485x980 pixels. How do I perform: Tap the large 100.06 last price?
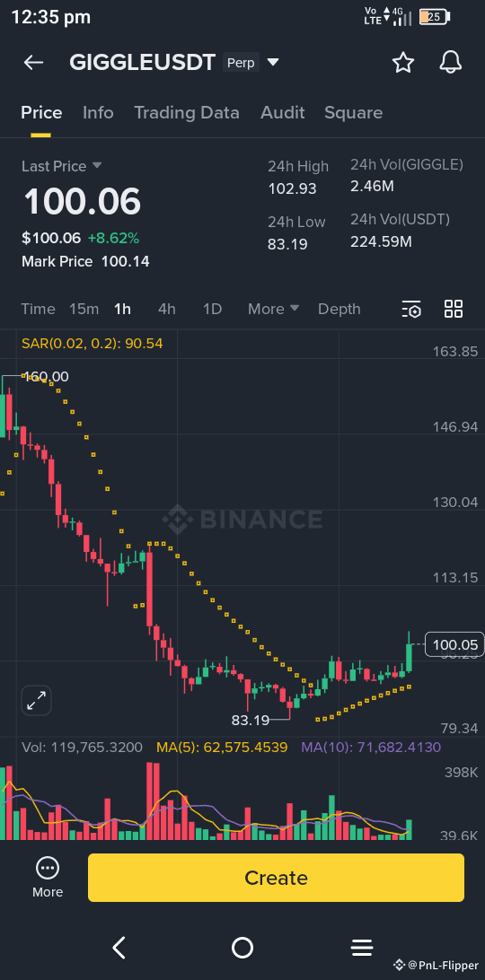[82, 202]
